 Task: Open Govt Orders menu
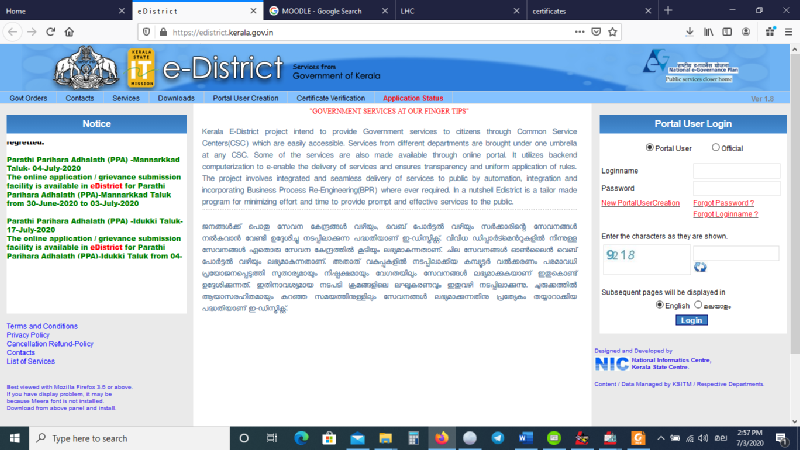tap(28, 98)
